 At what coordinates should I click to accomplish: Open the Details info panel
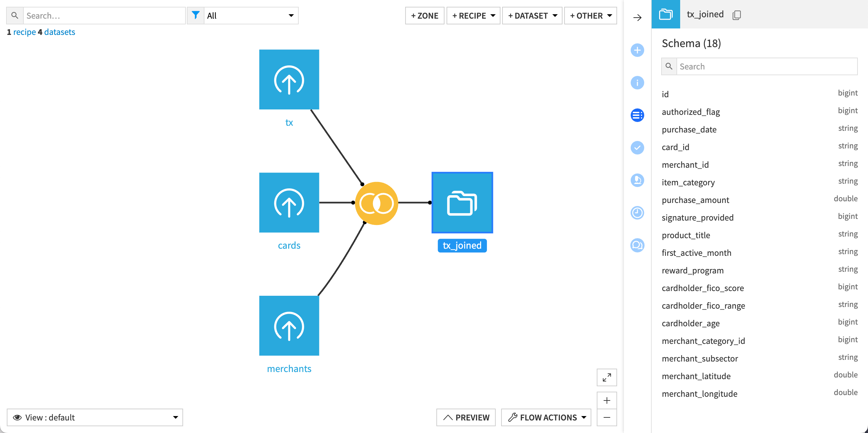(x=637, y=82)
